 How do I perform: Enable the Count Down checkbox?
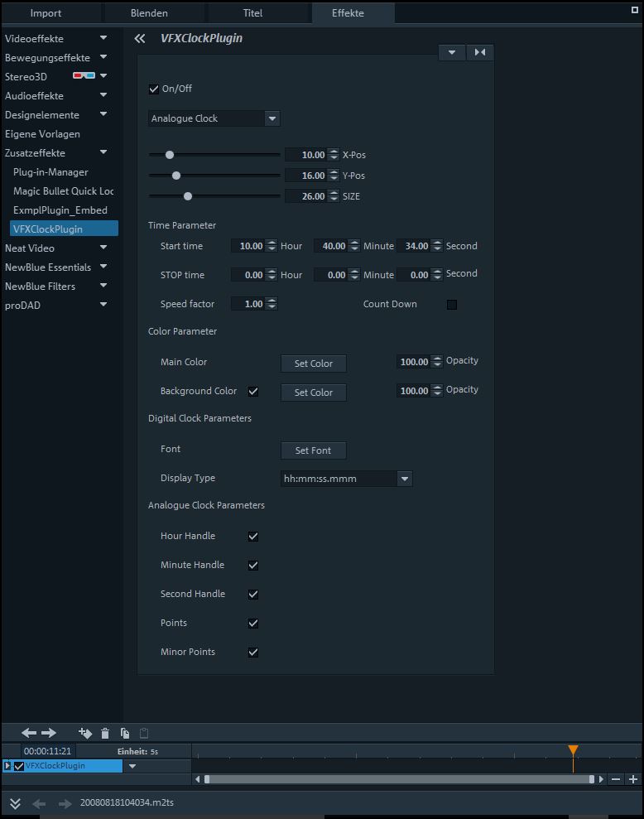(452, 305)
